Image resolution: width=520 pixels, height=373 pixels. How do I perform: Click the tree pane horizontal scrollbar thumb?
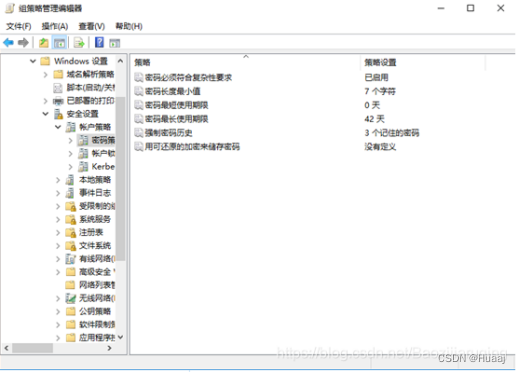coord(32,348)
